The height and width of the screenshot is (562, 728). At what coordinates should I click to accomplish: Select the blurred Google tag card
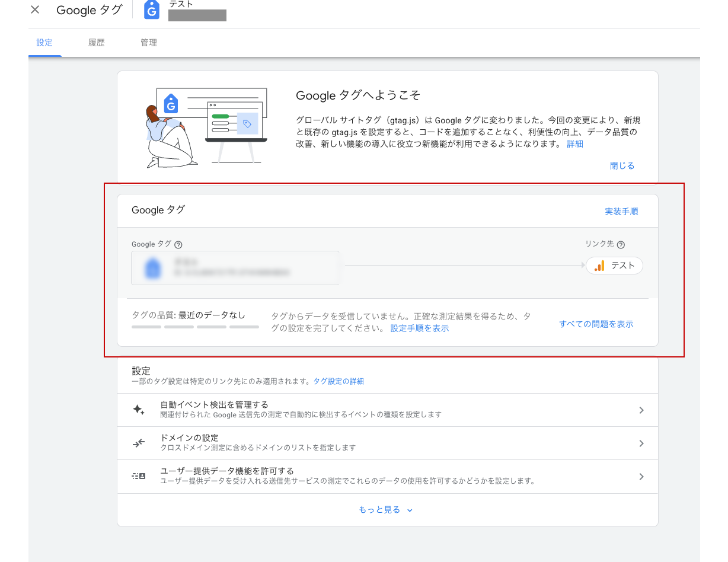click(x=235, y=268)
